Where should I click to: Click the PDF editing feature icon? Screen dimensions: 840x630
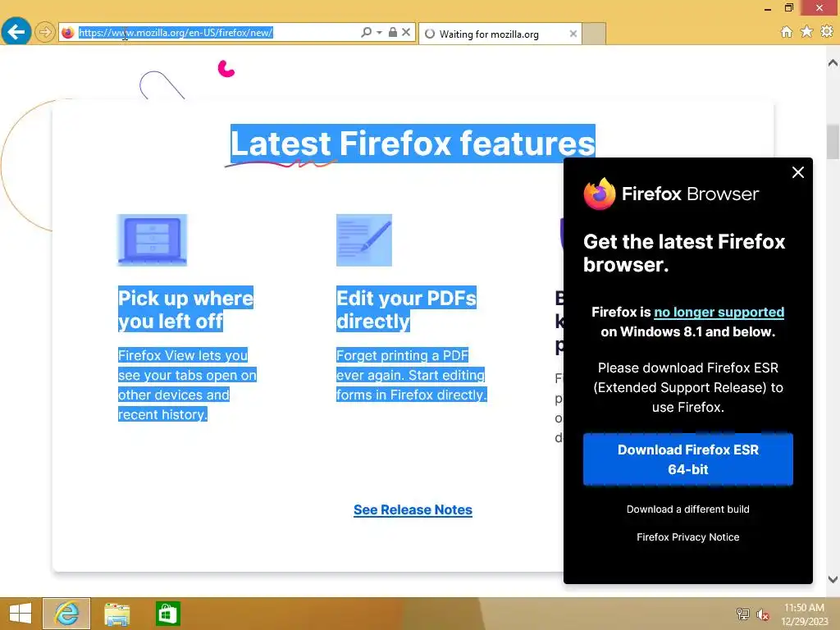(363, 240)
